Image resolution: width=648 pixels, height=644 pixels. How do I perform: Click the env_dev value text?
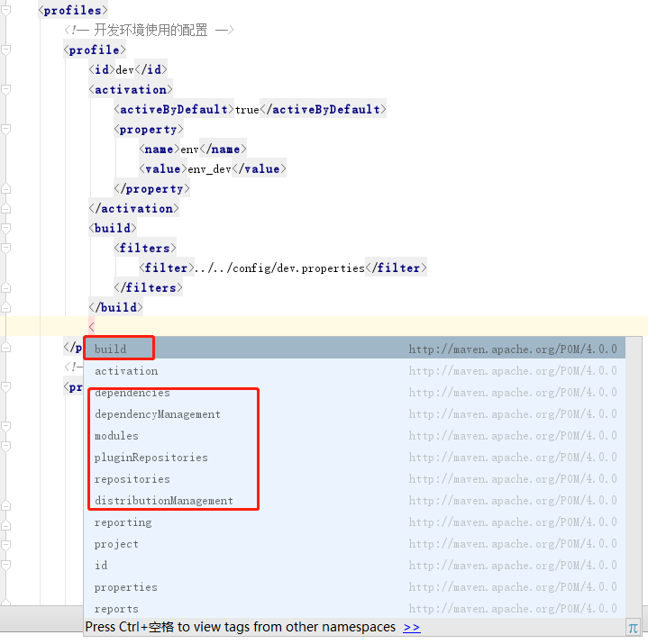[209, 169]
